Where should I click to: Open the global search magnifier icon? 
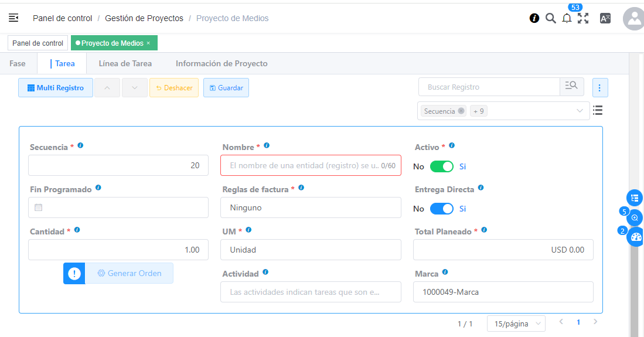(x=550, y=18)
